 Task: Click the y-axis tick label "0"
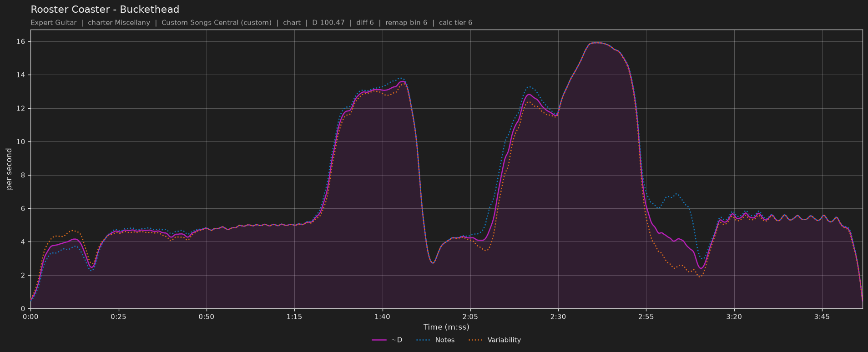[23, 309]
